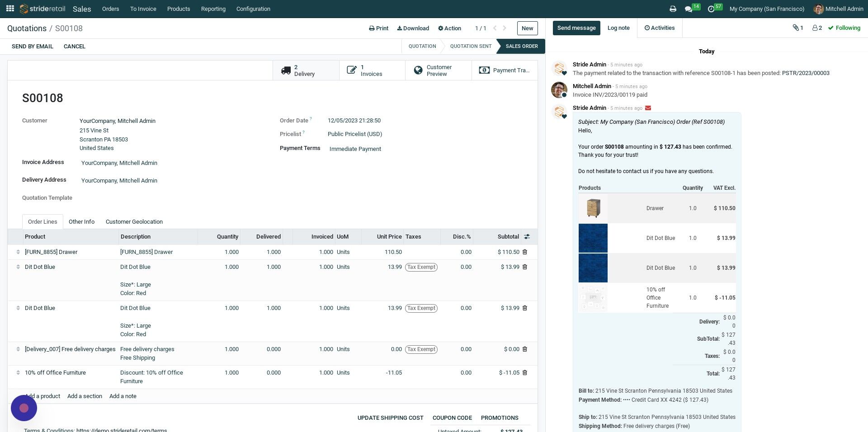Open Activities in chatter
Screen dimensions: 868x432
(660, 28)
